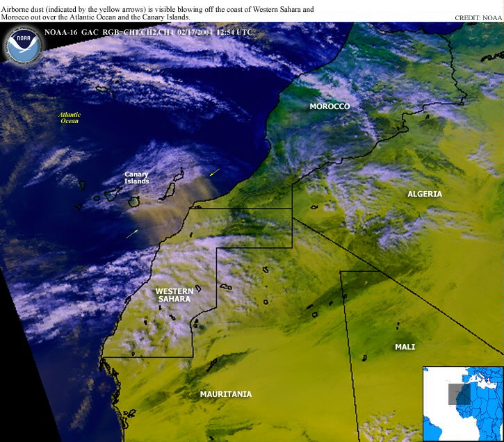Viewport: 504px width, 442px height.
Task: Click the Canary Islands label
Action: click(137, 178)
